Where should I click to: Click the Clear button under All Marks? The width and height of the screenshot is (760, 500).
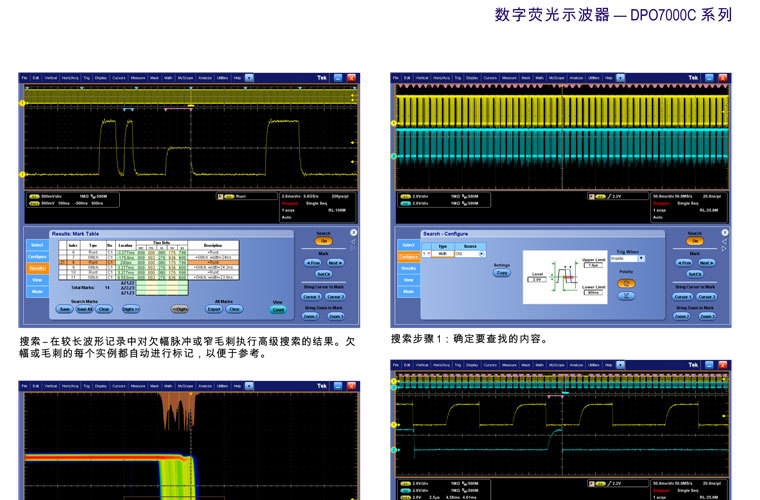(234, 309)
